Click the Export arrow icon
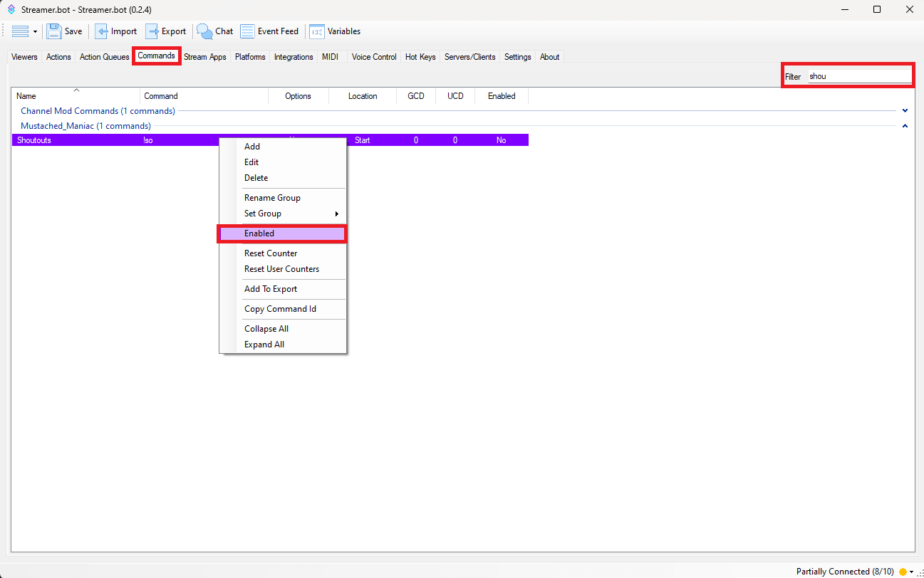 152,31
